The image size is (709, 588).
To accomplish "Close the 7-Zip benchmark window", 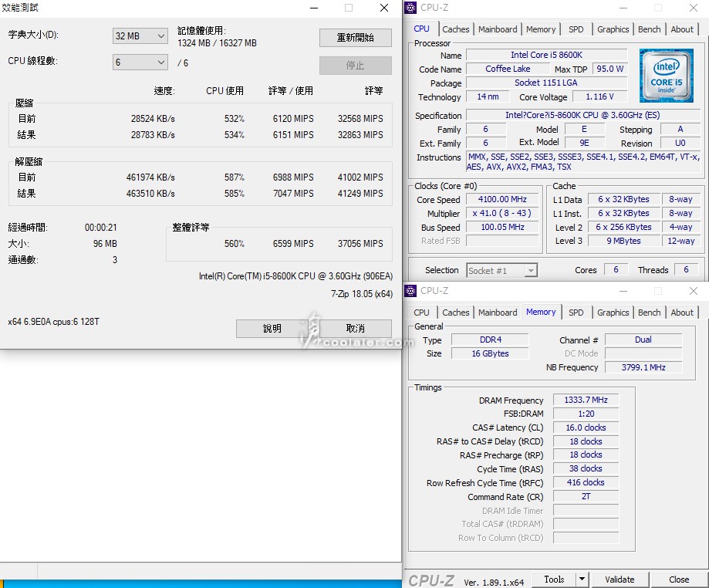I will (384, 8).
